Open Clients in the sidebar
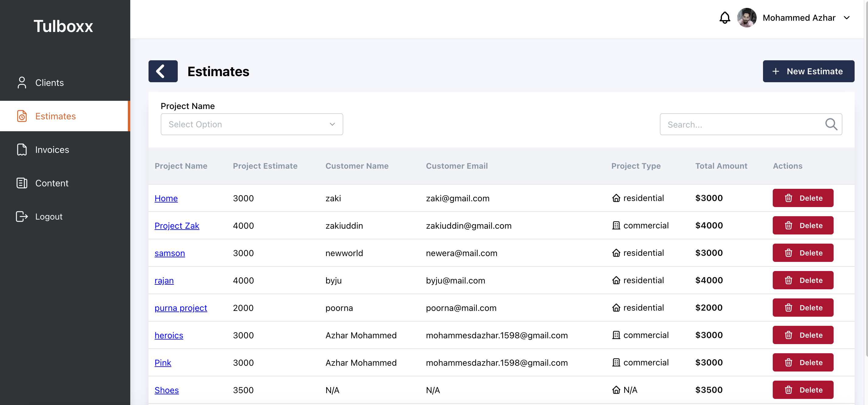The image size is (868, 405). pos(65,83)
